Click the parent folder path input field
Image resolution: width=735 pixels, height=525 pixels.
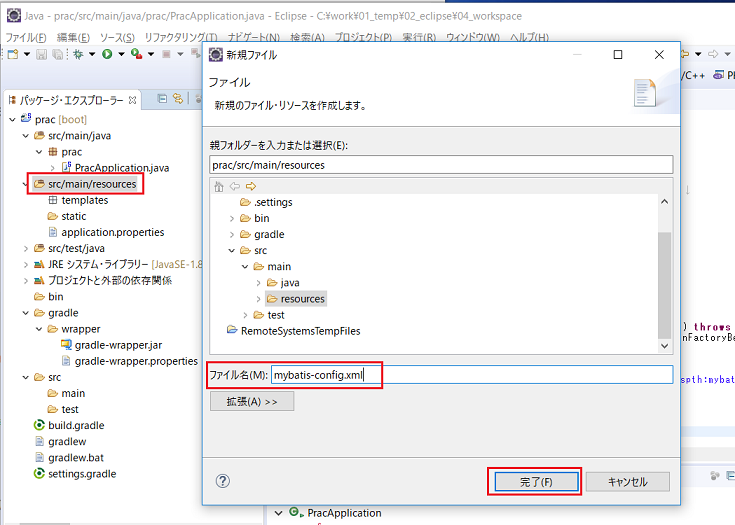(441, 165)
